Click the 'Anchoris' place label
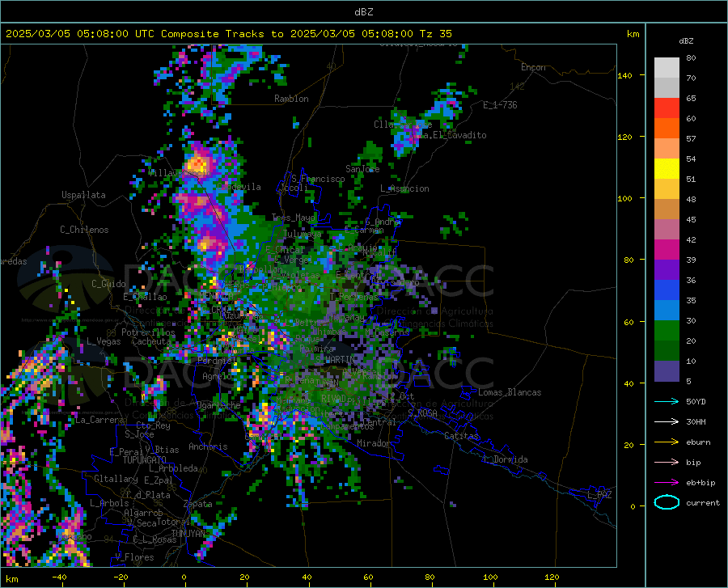Image resolution: width=728 pixels, height=588 pixels. pyautogui.click(x=208, y=446)
